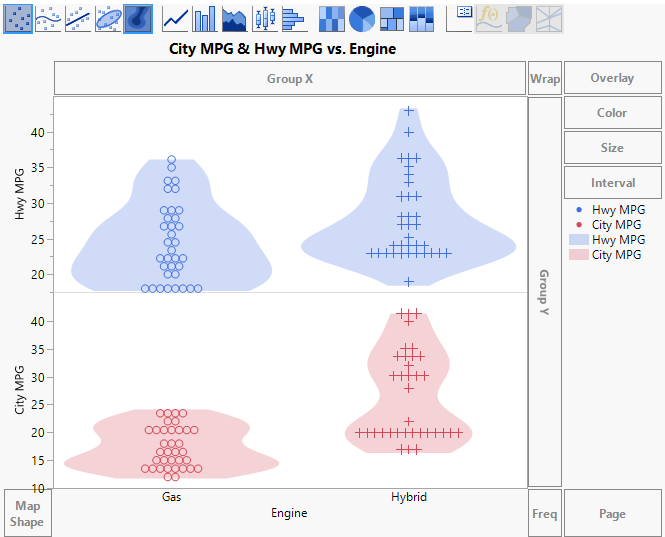Select the Line of Fit icon
Viewport: 665px width, 537px height.
[x=78, y=18]
